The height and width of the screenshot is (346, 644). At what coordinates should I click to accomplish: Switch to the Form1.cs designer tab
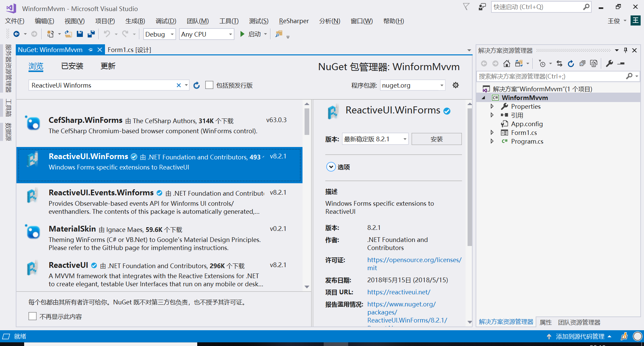pyautogui.click(x=129, y=50)
